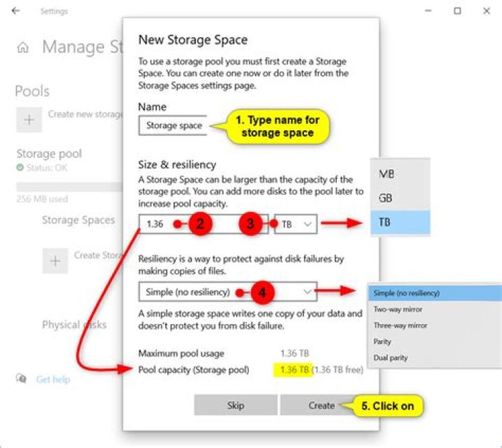Click the Get help chat icon

pyautogui.click(x=22, y=379)
